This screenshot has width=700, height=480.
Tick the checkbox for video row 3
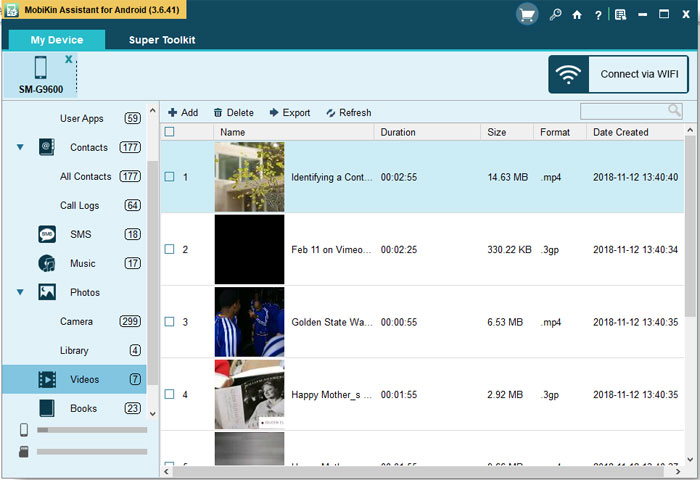click(169, 322)
